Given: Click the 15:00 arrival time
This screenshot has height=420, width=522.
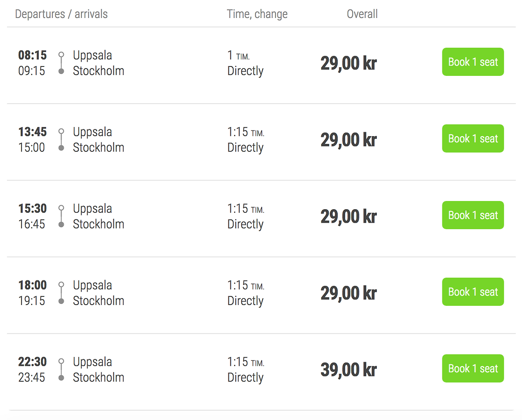Looking at the screenshot, I should click(32, 148).
